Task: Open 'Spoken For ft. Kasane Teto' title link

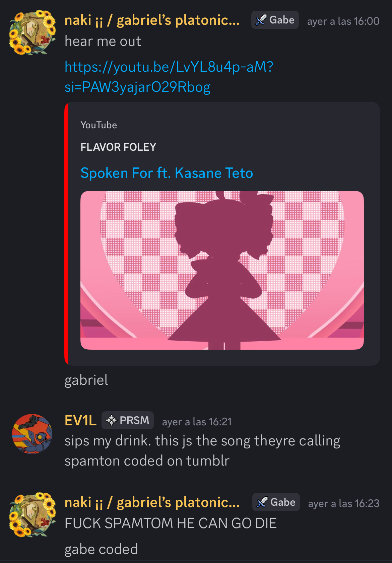Action: click(x=167, y=173)
